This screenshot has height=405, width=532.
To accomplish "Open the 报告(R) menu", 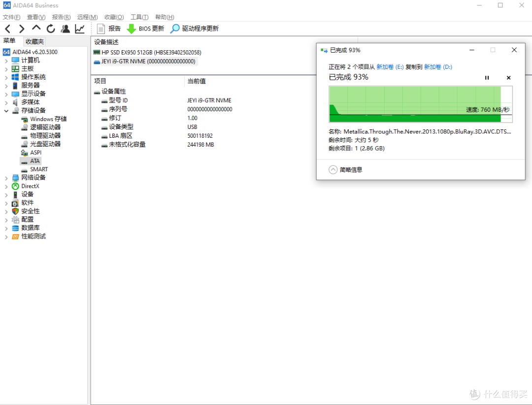I will (x=62, y=17).
